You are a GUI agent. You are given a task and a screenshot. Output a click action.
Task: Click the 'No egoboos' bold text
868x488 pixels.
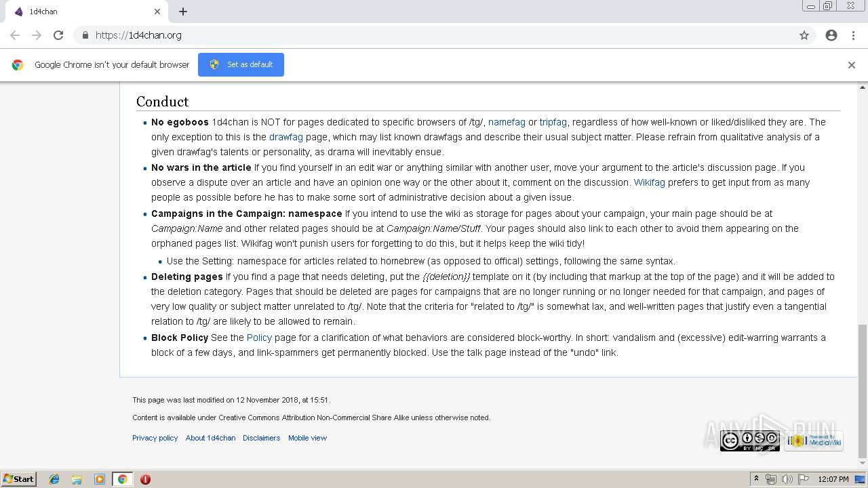180,122
